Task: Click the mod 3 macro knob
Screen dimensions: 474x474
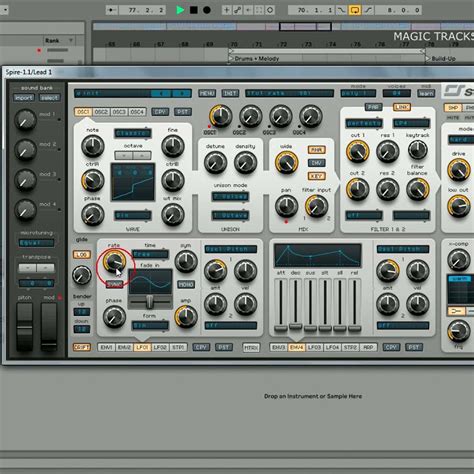Action: [x=25, y=180]
